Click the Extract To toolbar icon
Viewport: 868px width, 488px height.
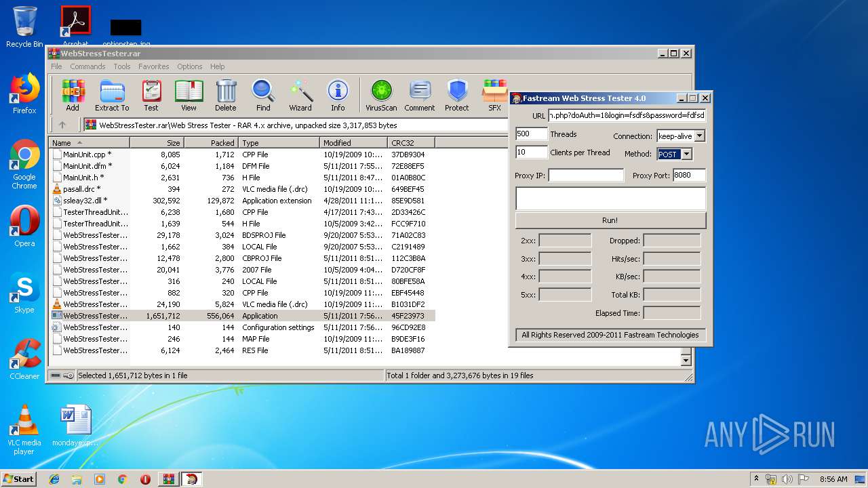pyautogui.click(x=112, y=95)
